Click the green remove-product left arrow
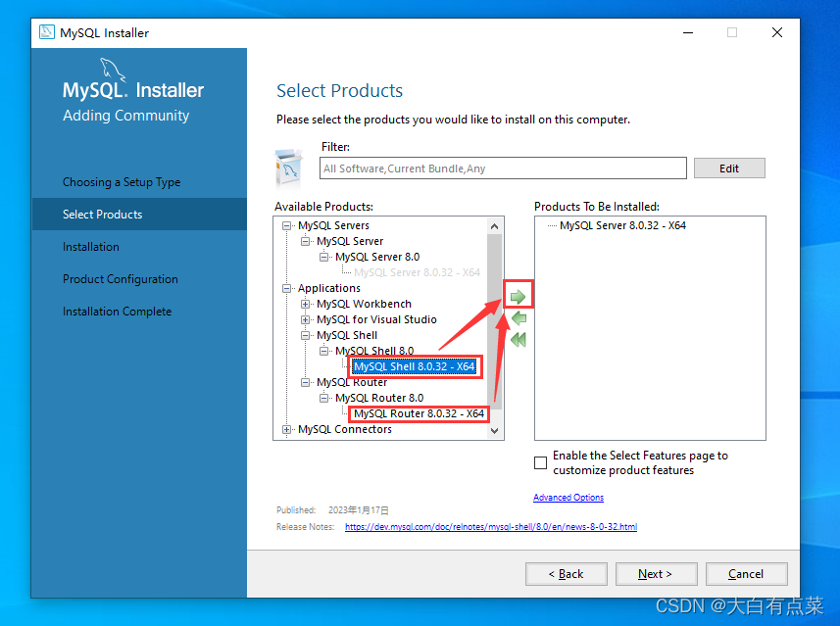The image size is (840, 626). tap(519, 318)
